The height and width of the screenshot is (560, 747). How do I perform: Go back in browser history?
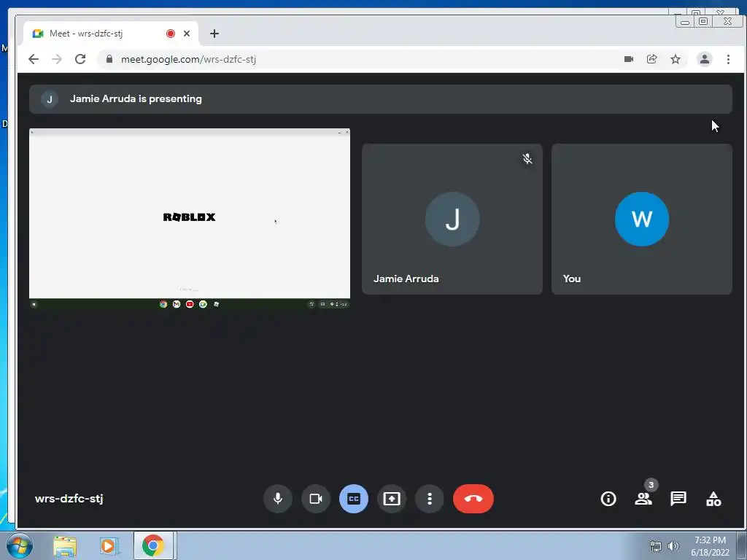[34, 59]
